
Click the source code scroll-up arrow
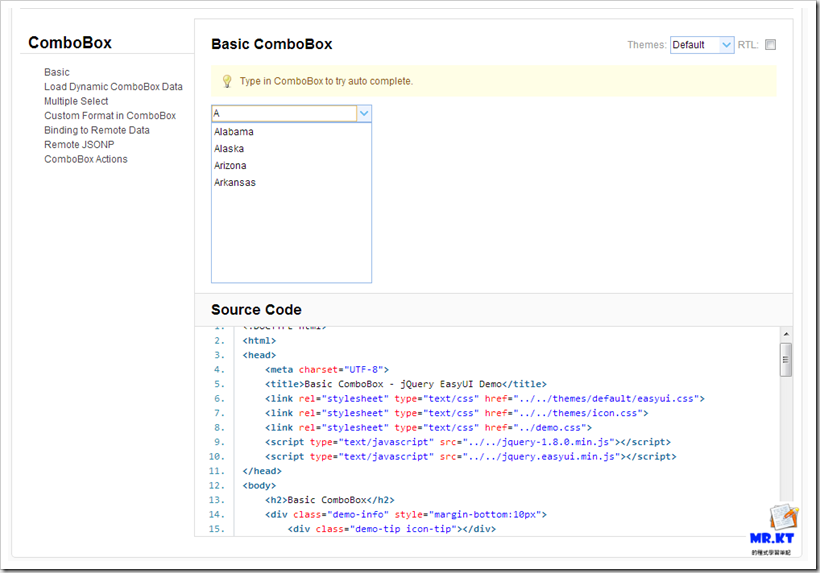[x=785, y=334]
